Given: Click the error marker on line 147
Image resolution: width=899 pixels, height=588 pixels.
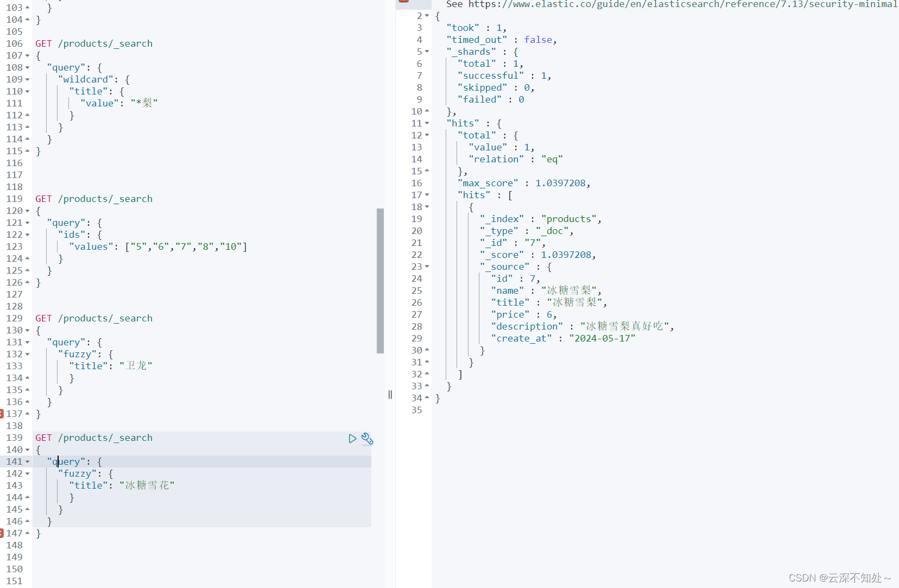Looking at the screenshot, I should 2,533.
